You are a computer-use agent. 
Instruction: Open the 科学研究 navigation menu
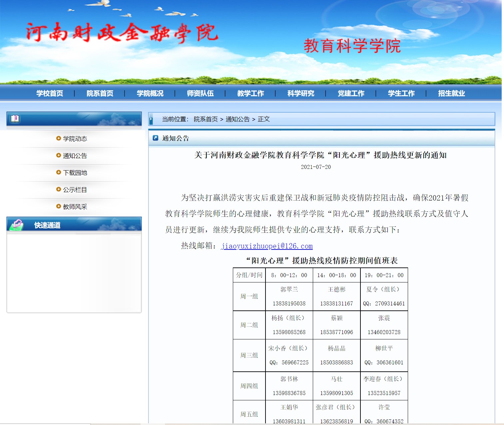coord(301,93)
